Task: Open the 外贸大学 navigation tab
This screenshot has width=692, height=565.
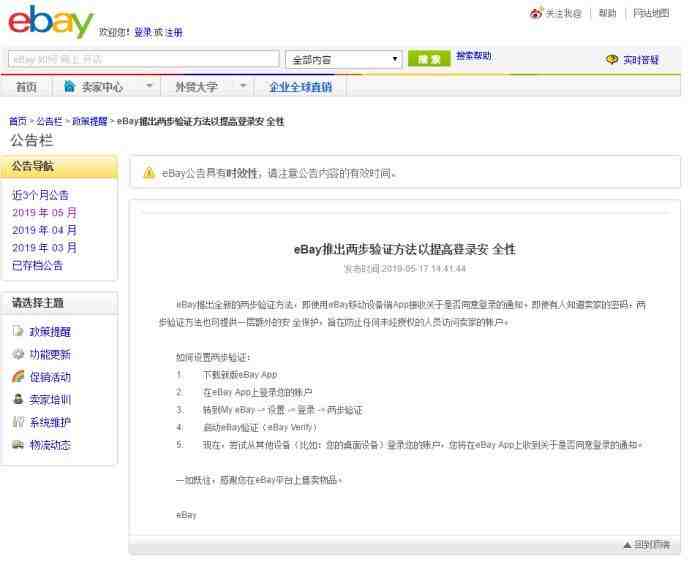Action: click(196, 87)
